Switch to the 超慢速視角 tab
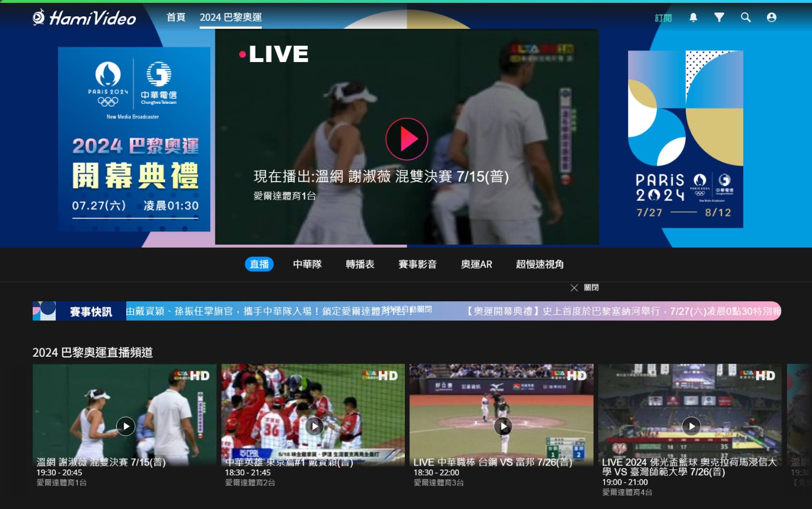Viewport: 812px width, 509px height. (x=540, y=264)
